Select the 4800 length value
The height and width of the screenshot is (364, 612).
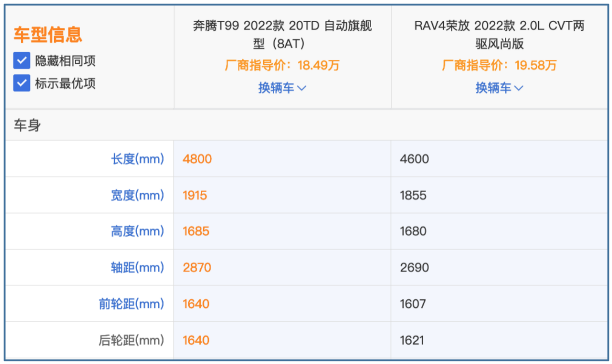point(197,159)
